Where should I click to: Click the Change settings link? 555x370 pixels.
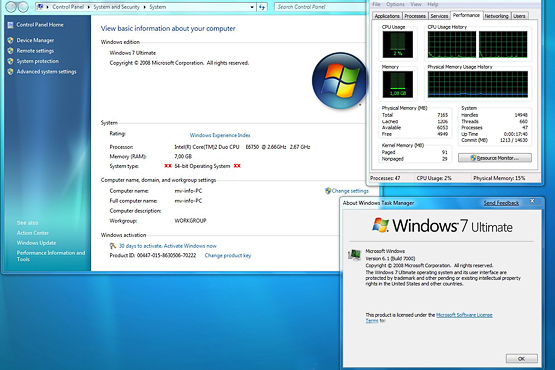coord(350,191)
